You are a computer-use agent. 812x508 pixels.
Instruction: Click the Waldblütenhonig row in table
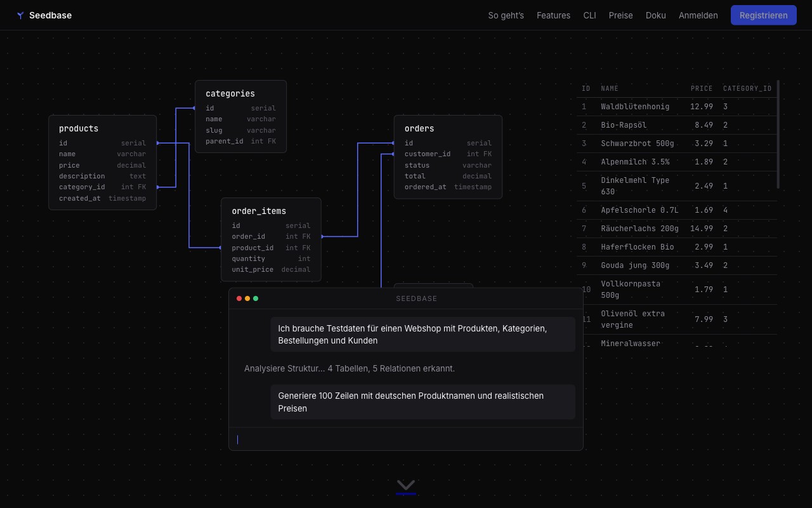coord(677,107)
